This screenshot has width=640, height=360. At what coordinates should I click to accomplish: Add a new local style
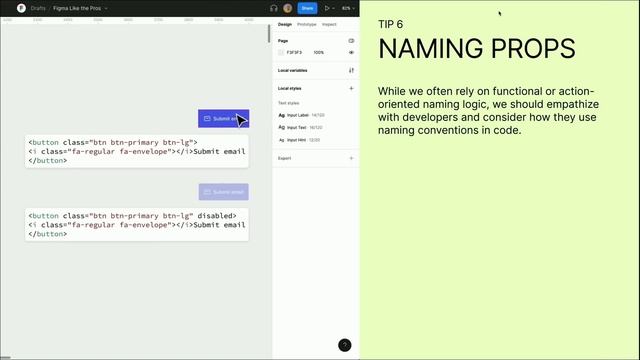(x=351, y=89)
